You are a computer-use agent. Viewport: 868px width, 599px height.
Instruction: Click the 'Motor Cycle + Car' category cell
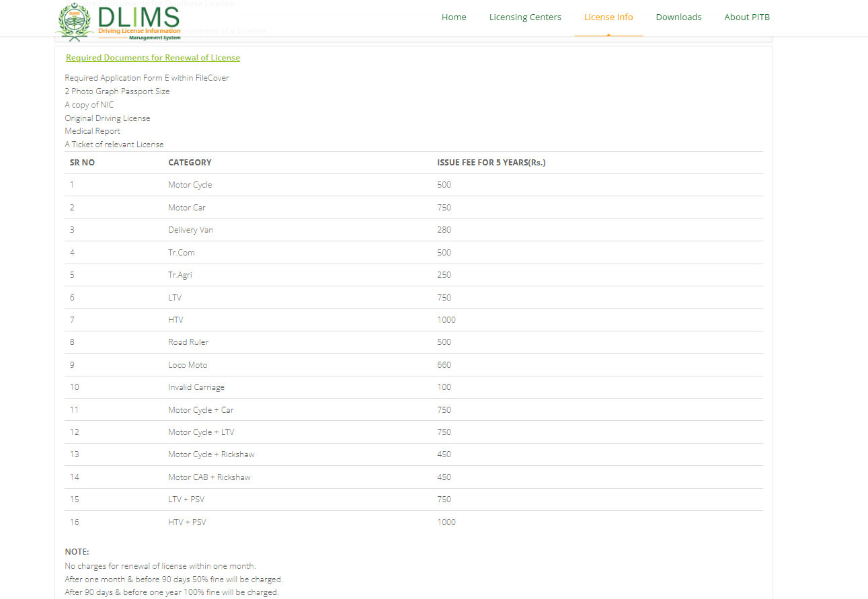pyautogui.click(x=201, y=410)
